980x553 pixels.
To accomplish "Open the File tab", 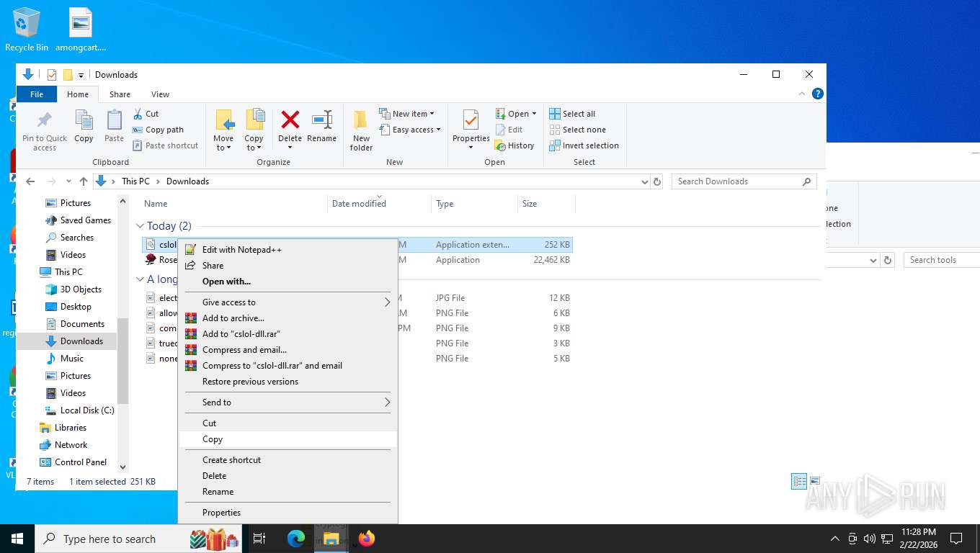I will point(37,94).
